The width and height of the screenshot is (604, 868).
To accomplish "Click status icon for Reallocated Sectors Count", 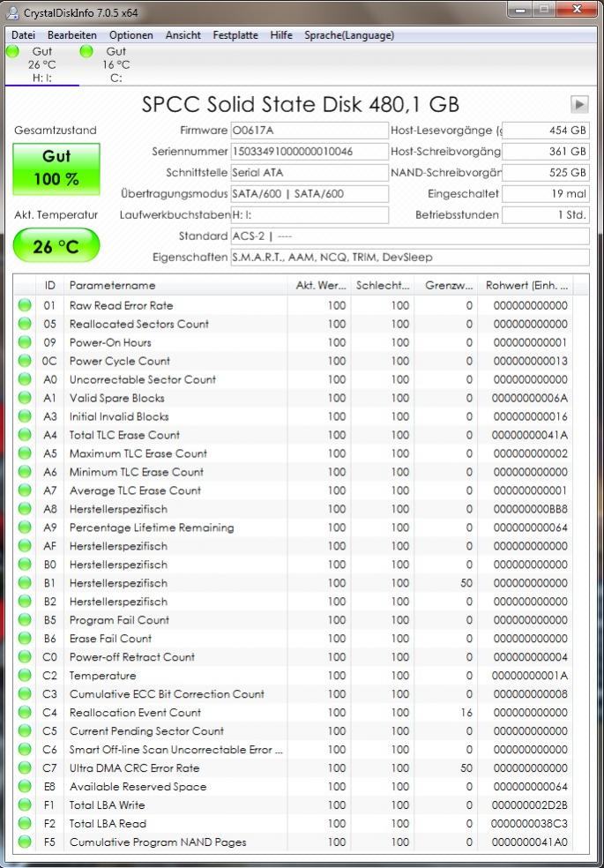I will 25,324.
